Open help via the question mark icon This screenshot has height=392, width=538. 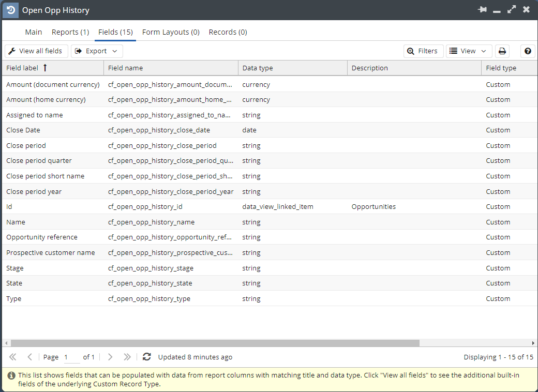[x=528, y=51]
